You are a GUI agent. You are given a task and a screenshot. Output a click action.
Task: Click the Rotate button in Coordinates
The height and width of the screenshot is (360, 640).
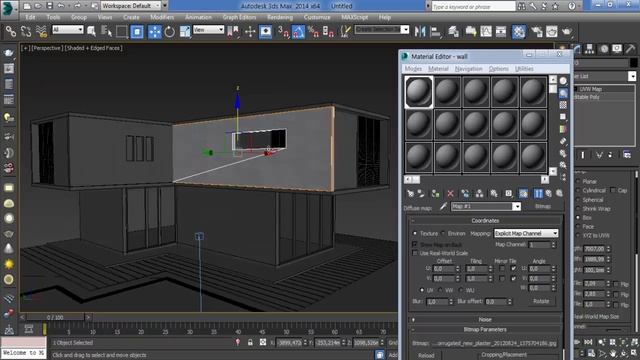pos(541,301)
